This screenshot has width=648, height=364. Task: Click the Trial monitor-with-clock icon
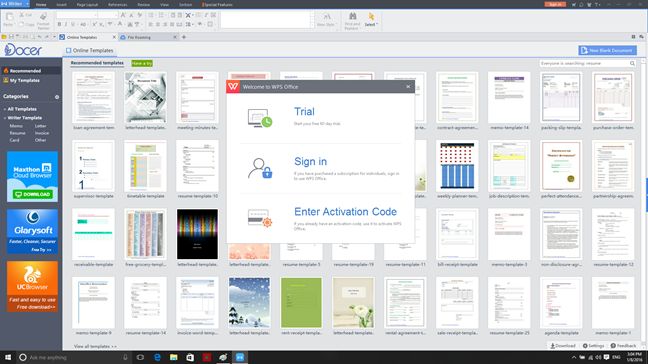pyautogui.click(x=260, y=118)
